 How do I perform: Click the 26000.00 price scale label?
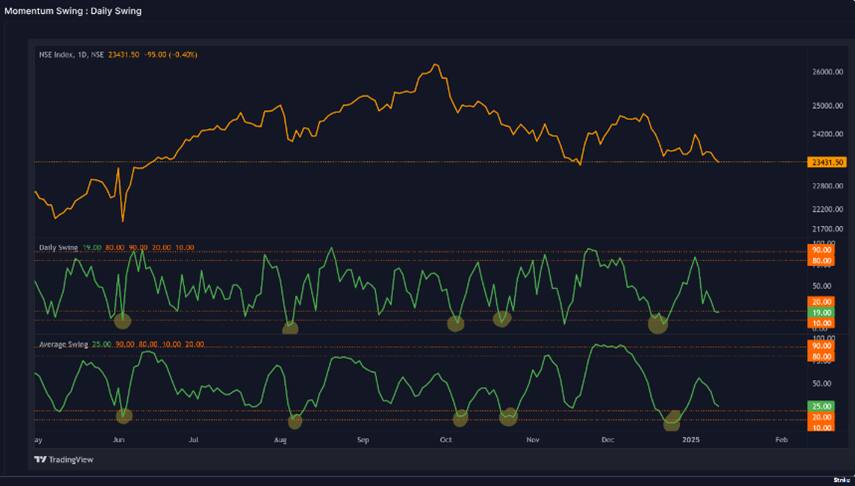(x=826, y=73)
